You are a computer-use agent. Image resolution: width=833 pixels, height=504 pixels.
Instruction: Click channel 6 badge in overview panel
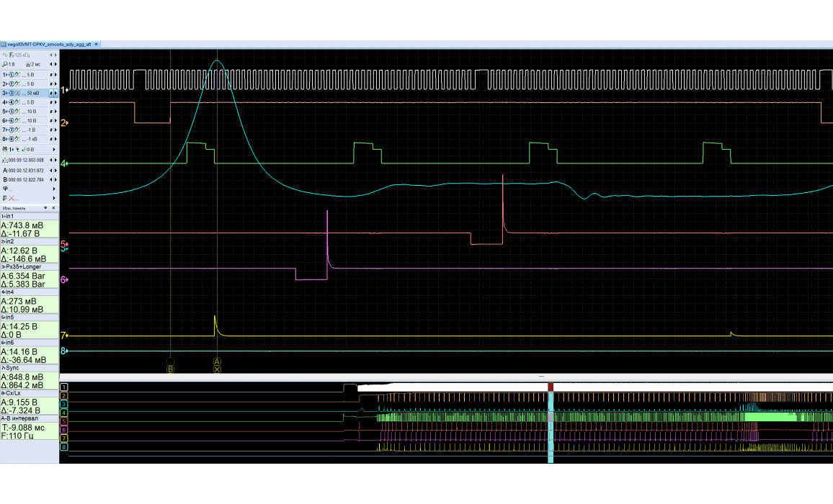click(63, 429)
